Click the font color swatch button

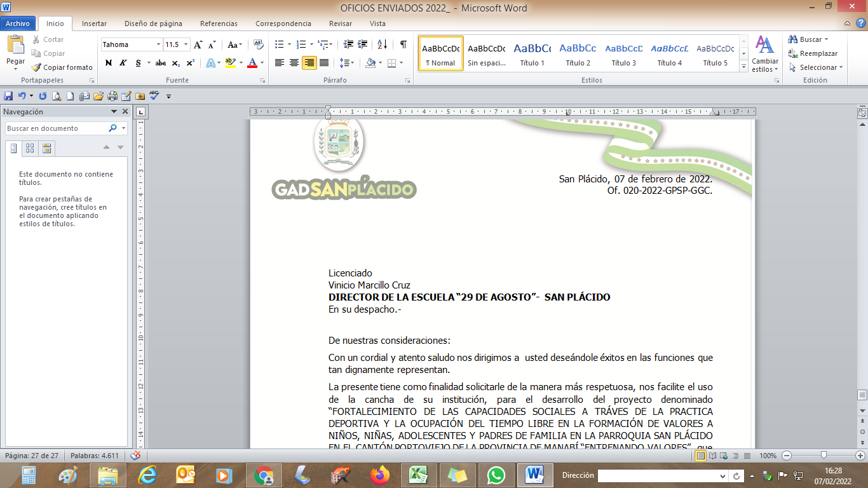pyautogui.click(x=252, y=63)
